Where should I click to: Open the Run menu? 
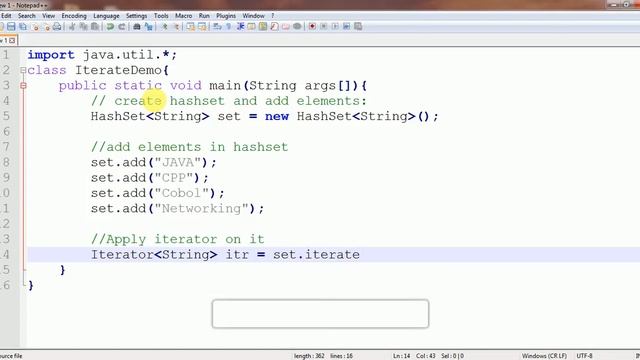pyautogui.click(x=204, y=16)
